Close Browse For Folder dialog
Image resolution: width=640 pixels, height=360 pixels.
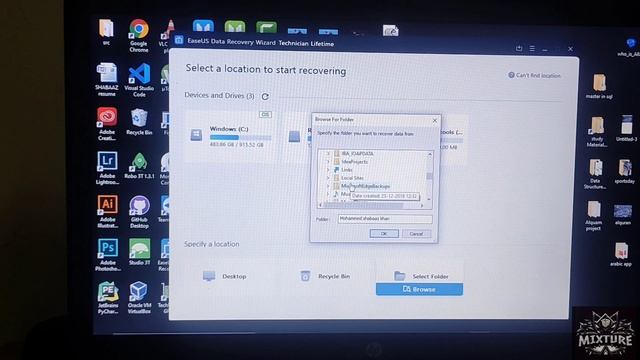[x=434, y=120]
